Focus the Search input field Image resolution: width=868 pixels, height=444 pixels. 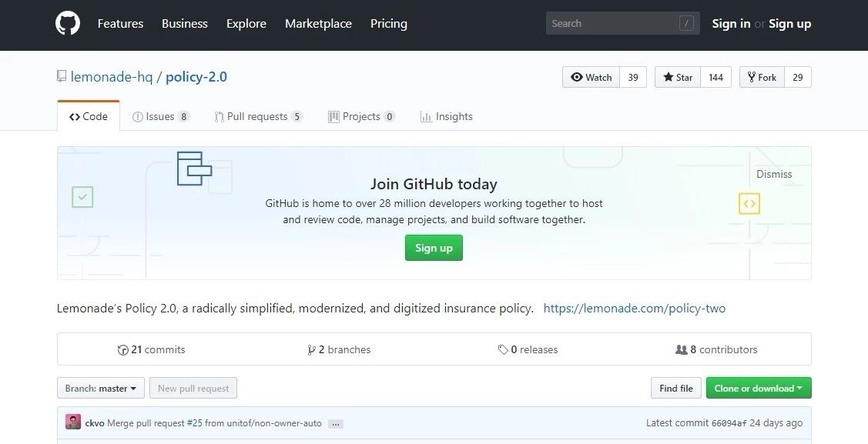click(x=612, y=24)
